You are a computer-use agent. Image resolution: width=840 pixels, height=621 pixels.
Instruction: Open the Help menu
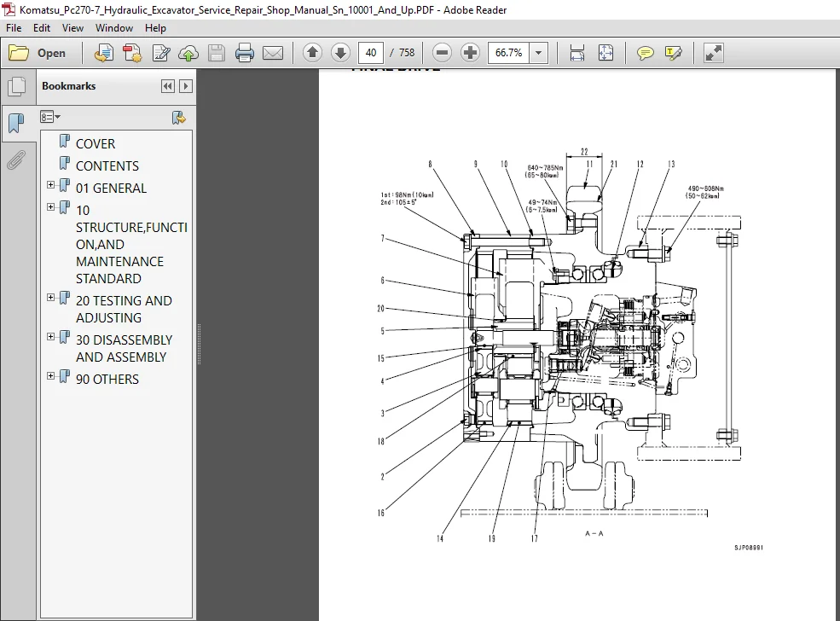[155, 28]
